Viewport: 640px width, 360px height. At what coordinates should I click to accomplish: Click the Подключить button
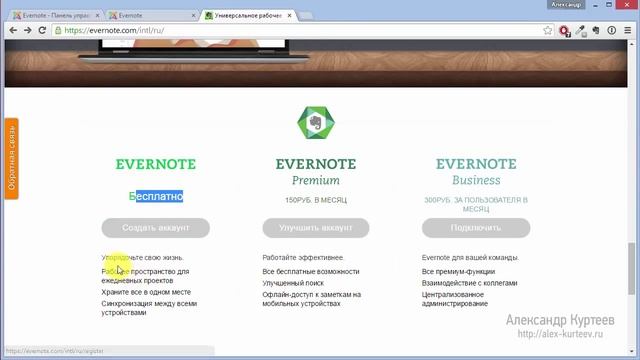click(476, 228)
